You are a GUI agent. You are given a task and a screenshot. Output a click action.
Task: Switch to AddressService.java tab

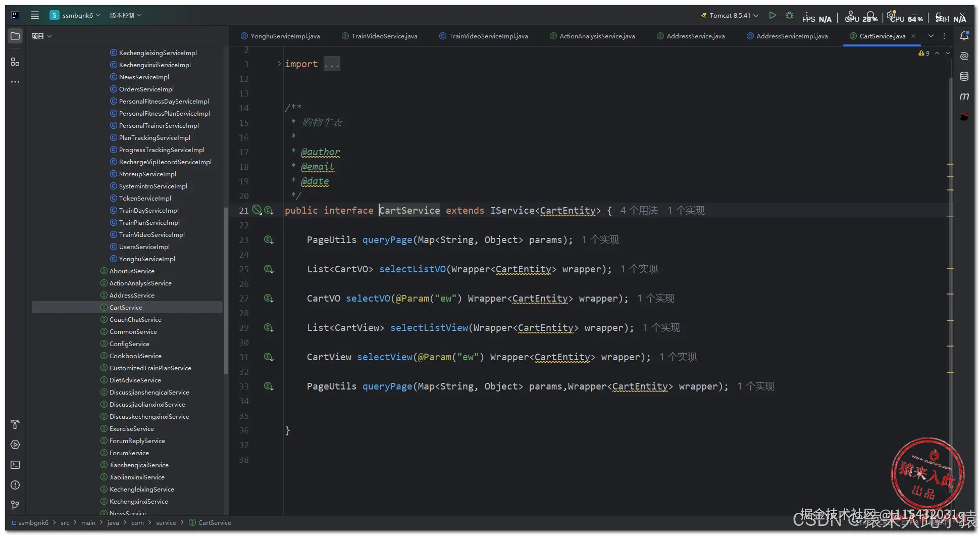pyautogui.click(x=691, y=36)
